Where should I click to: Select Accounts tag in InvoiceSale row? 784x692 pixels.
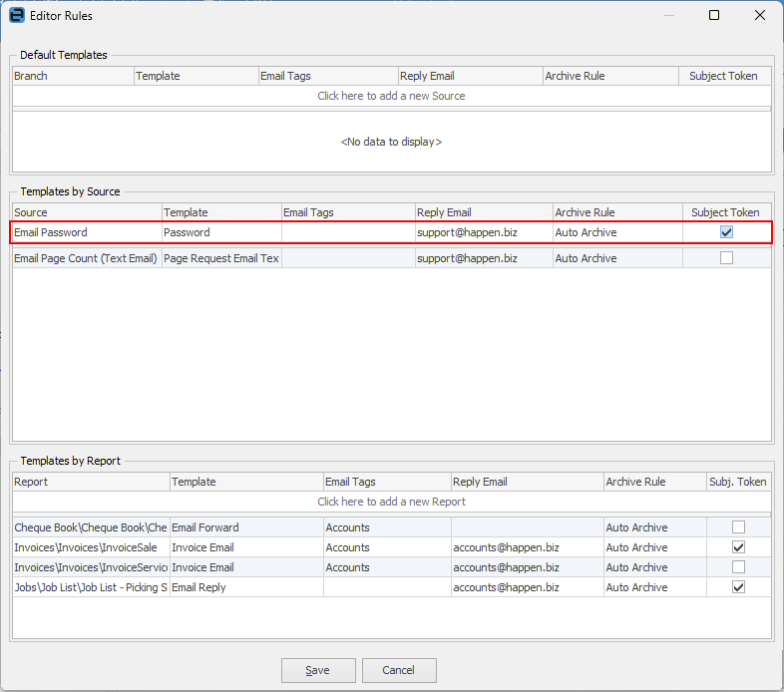(387, 547)
